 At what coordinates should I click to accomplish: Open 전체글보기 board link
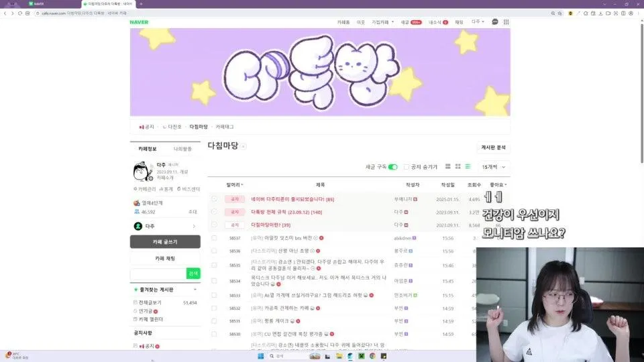150,302
